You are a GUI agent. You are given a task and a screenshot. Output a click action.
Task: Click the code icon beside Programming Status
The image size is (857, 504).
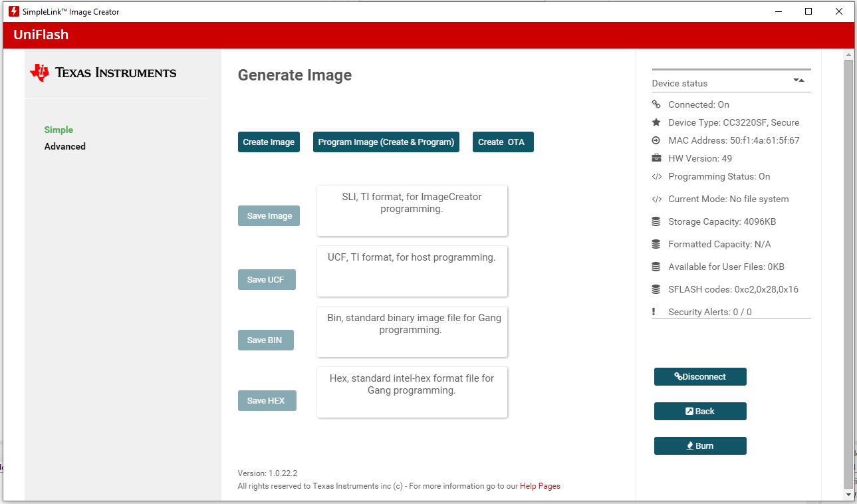tap(656, 176)
